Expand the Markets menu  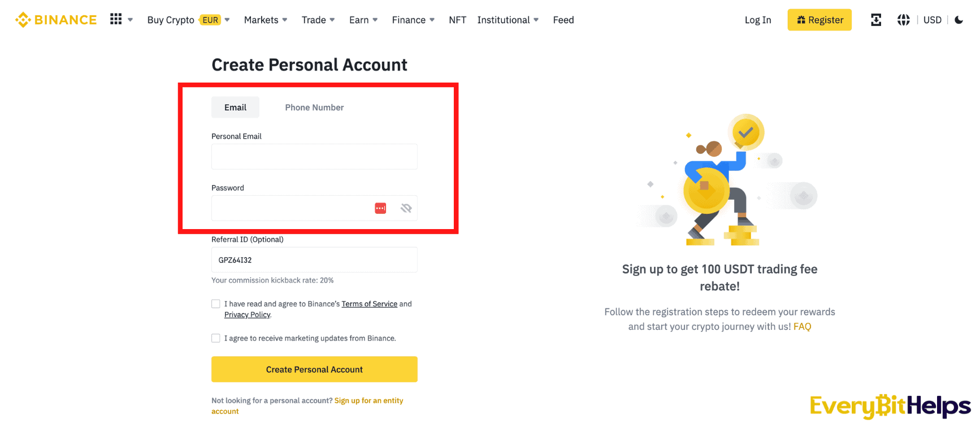tap(266, 20)
